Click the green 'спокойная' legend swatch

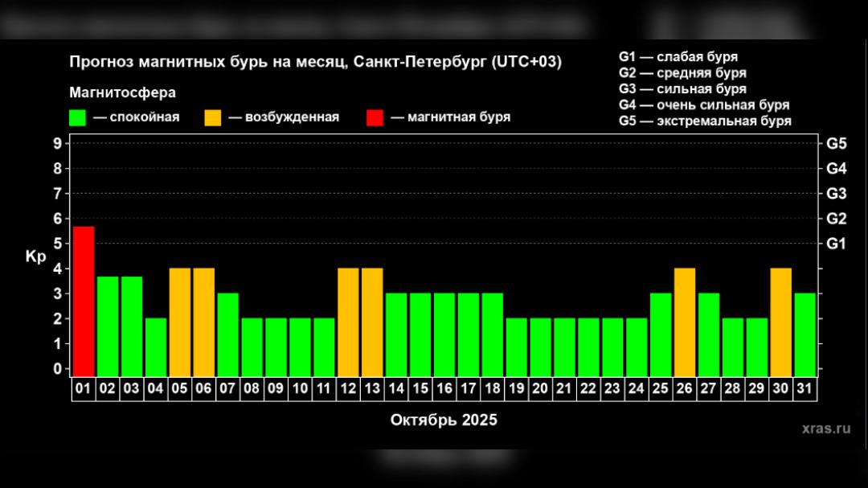78,117
